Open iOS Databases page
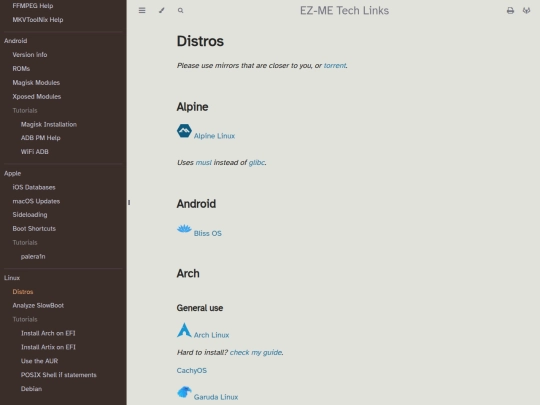The image size is (540, 405). tap(34, 187)
